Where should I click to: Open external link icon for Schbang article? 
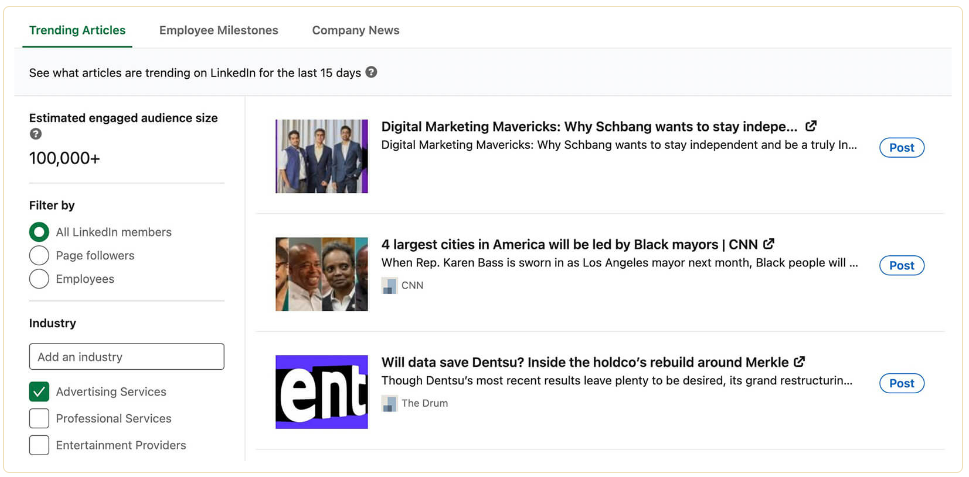coord(811,126)
